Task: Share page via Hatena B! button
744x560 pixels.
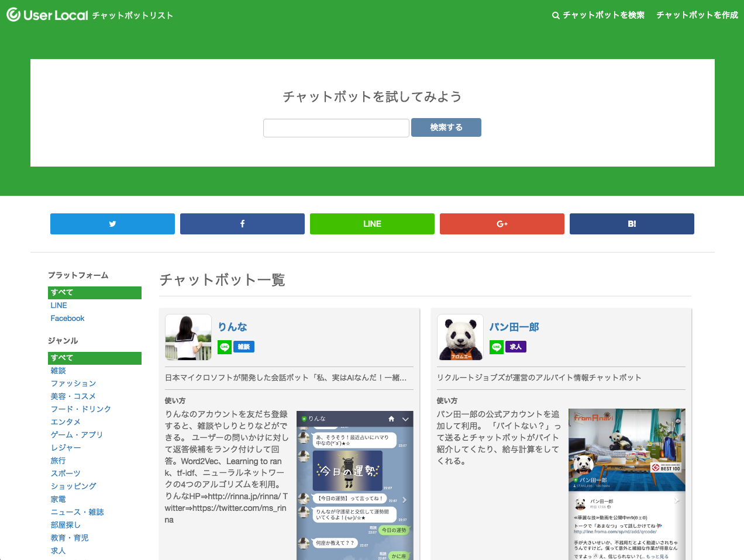Action: pyautogui.click(x=632, y=224)
